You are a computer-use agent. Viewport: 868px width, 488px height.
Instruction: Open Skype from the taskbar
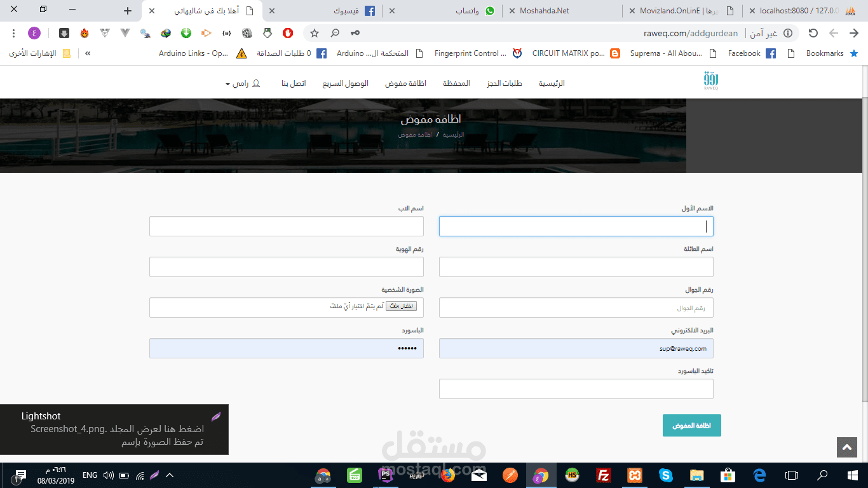pos(665,475)
